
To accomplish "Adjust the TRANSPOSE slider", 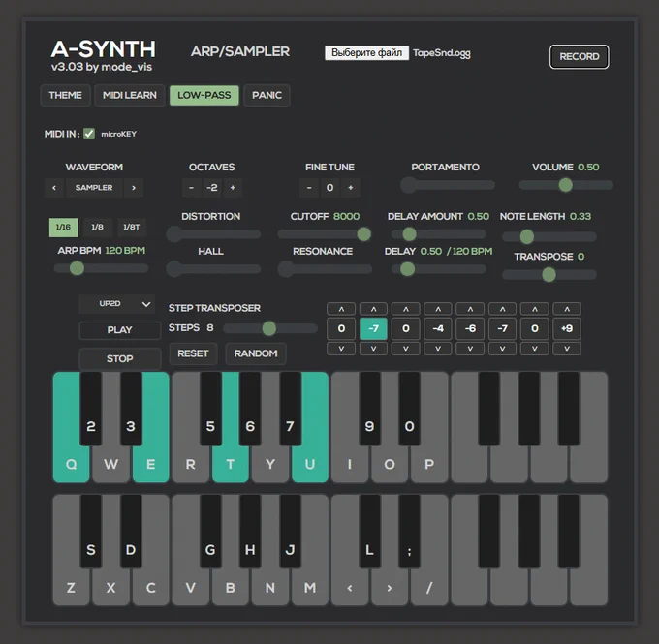I will coord(549,275).
